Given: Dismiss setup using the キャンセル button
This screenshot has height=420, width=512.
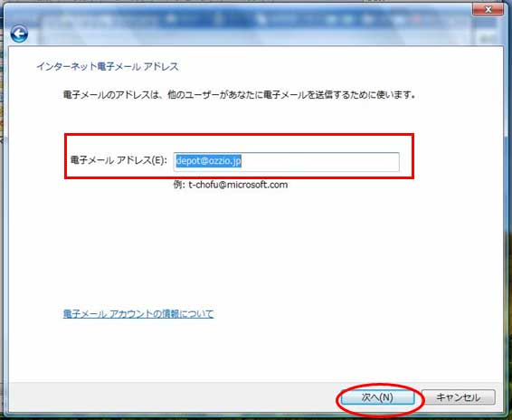Looking at the screenshot, I should [458, 397].
